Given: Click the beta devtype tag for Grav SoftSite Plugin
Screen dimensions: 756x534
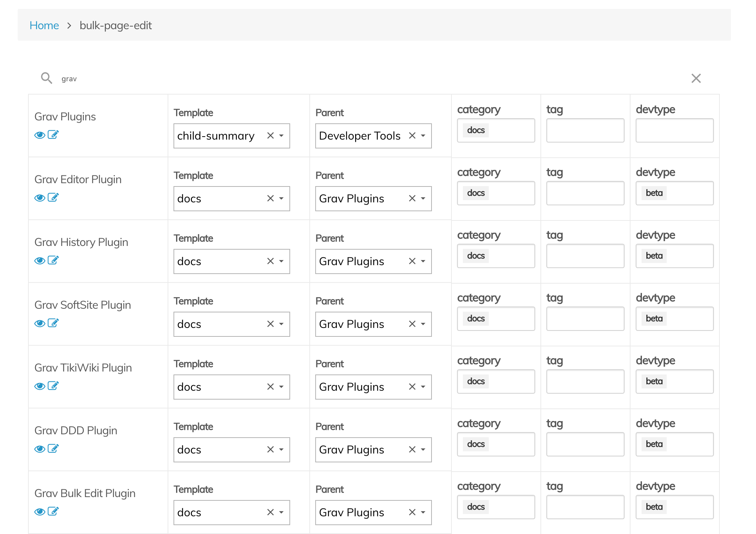Looking at the screenshot, I should point(654,319).
